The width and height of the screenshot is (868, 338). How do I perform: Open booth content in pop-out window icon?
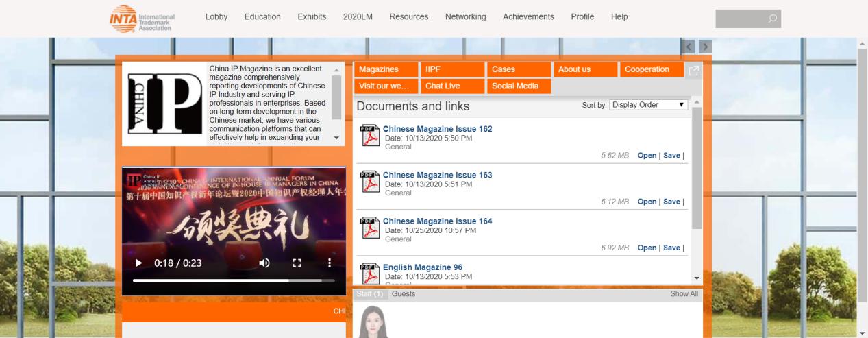click(693, 70)
